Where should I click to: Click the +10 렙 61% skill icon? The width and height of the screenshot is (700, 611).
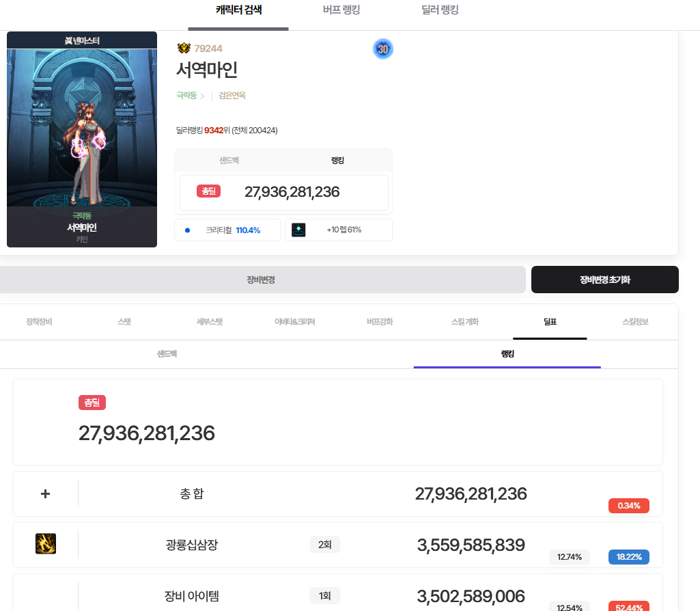point(298,230)
